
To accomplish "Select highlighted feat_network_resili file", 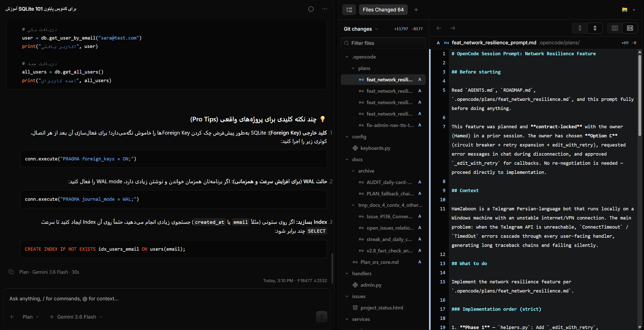I will pos(383,80).
